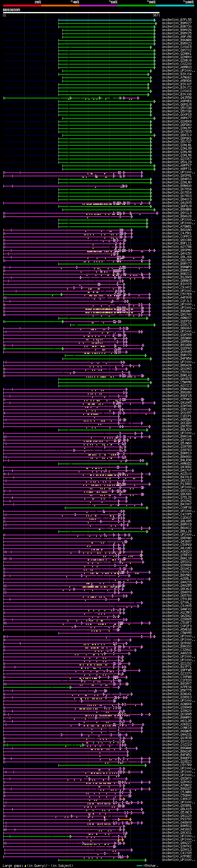
Task: Open hit UniRef100_C0SUC6
Action: (x=177, y=91)
